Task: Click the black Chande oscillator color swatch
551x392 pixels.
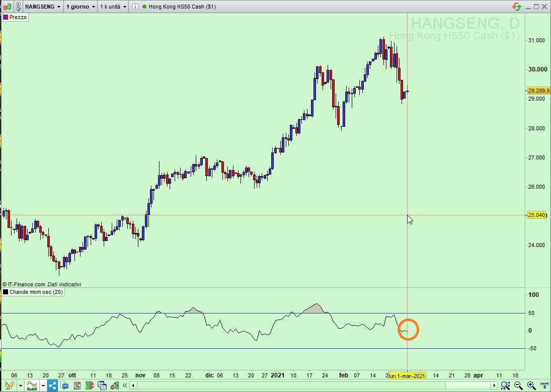Action: [5, 292]
